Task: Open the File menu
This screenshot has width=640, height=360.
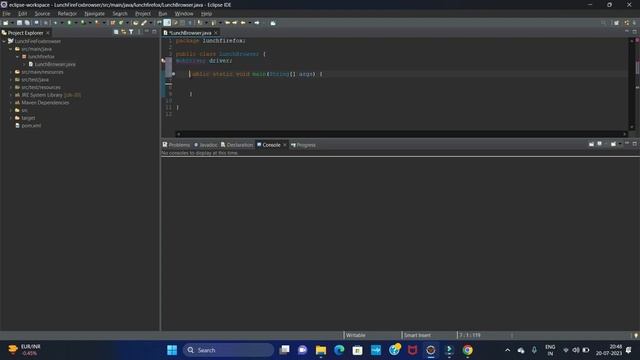Action: pyautogui.click(x=7, y=13)
